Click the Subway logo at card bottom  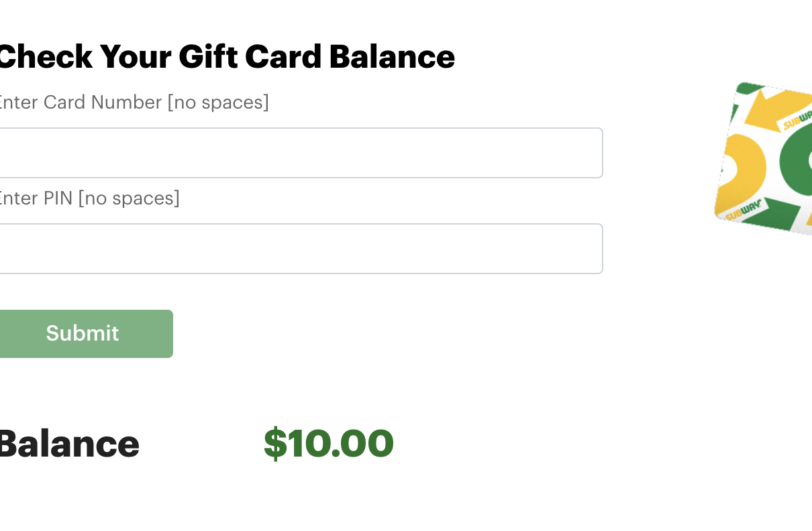pyautogui.click(x=742, y=210)
